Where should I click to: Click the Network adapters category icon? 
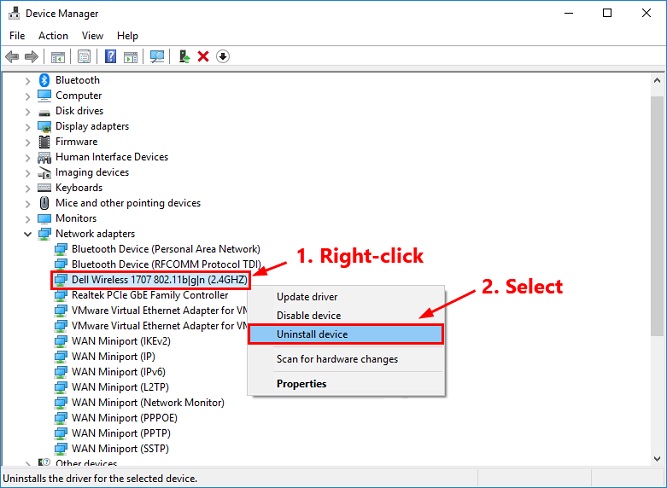44,234
